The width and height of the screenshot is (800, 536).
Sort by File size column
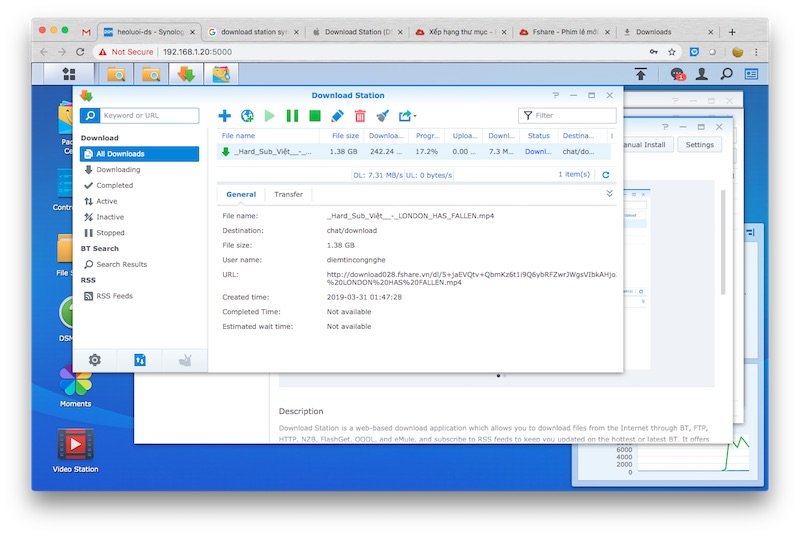(x=342, y=136)
